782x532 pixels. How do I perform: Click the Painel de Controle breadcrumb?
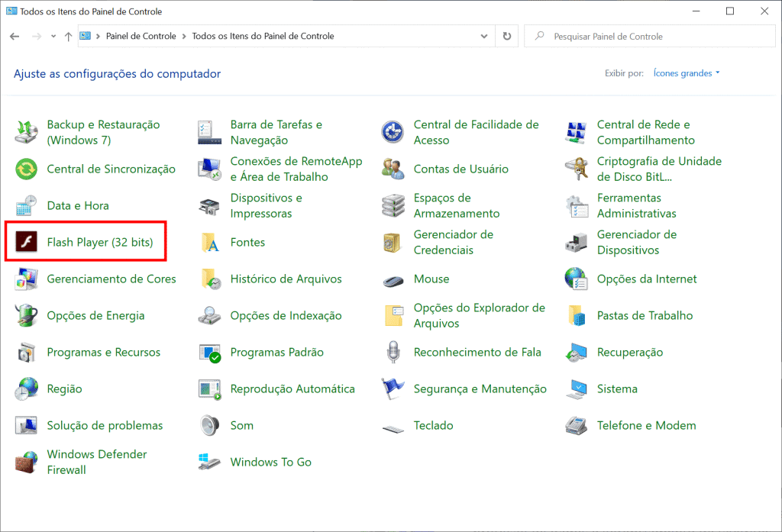141,36
